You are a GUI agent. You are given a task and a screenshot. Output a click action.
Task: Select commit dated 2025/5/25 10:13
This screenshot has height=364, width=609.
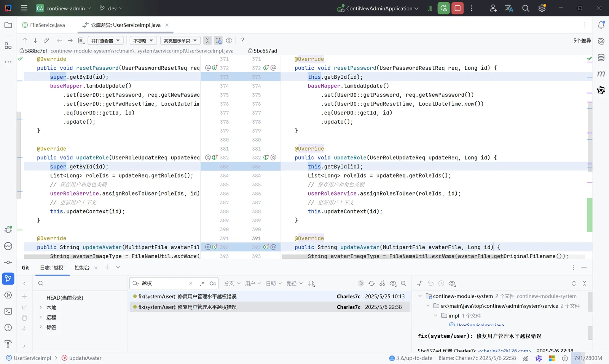pos(269,296)
